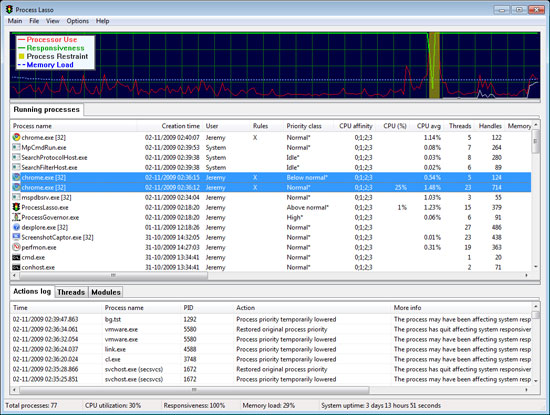The width and height of the screenshot is (550, 415).
Task: Click Total processes: 77 in status bar
Action: pyautogui.click(x=31, y=406)
